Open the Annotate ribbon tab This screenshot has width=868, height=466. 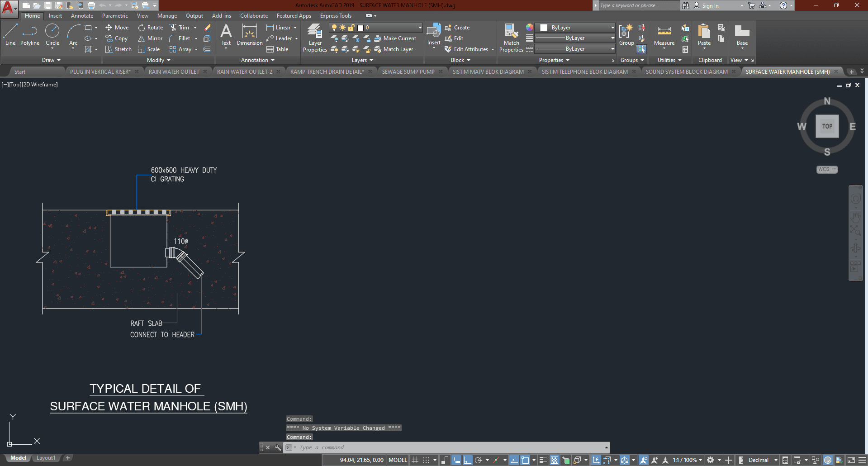pos(82,16)
